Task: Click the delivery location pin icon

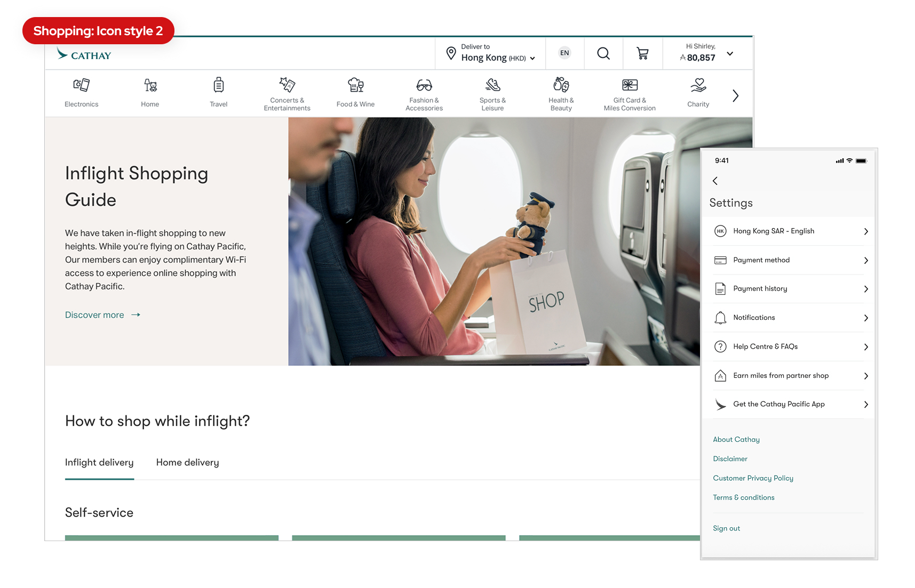Action: coord(451,53)
